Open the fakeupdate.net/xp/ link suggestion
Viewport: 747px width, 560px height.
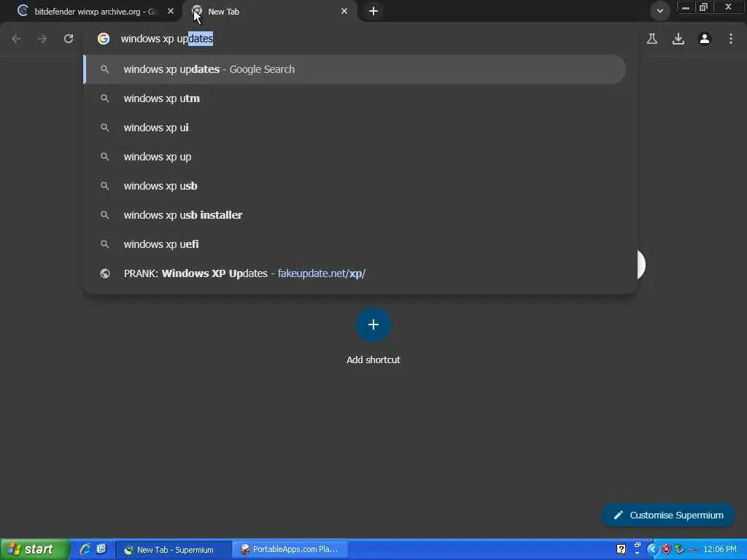[355, 273]
